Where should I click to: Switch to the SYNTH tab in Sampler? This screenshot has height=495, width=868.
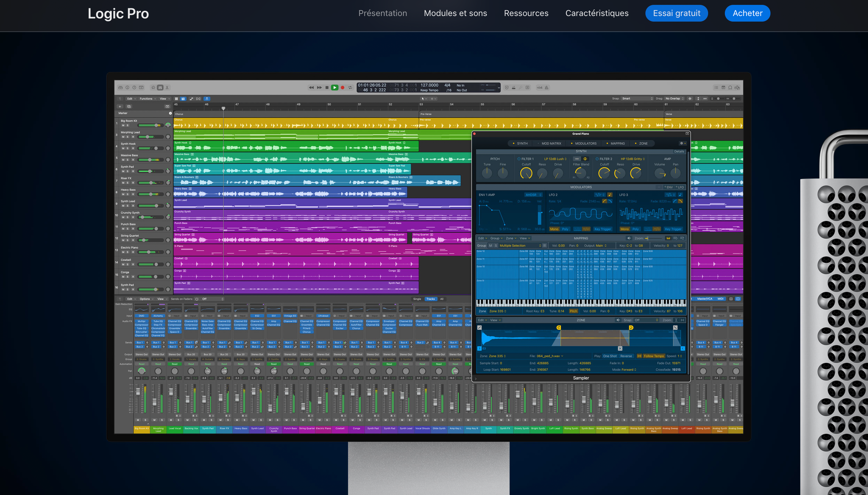[x=520, y=143]
